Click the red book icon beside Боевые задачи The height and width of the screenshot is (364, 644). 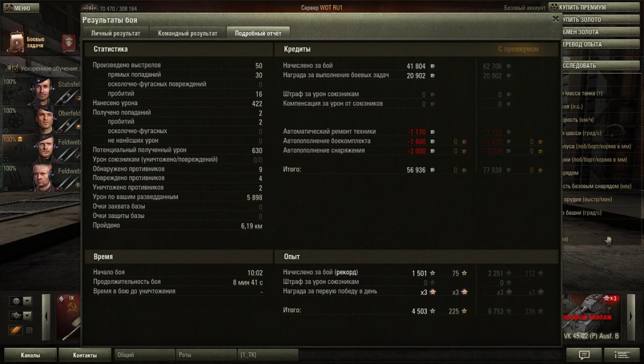click(x=68, y=43)
